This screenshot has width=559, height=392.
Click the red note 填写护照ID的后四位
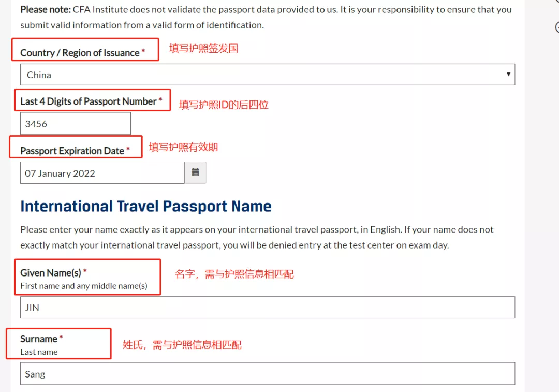pos(224,105)
